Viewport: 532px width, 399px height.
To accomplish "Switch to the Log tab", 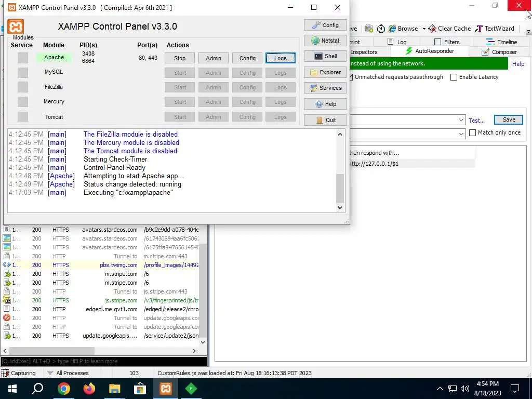I will [x=397, y=42].
